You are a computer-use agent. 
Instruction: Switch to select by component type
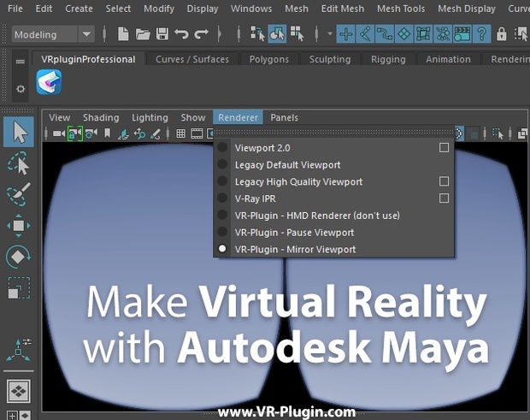297,34
